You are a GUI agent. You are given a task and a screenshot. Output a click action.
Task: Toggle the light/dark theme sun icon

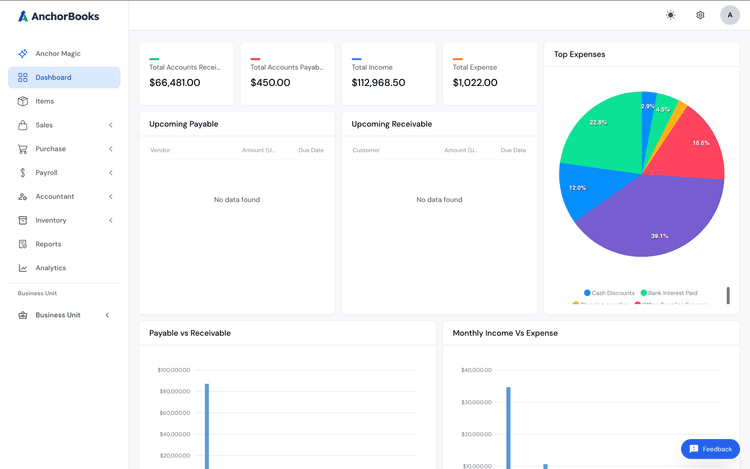pyautogui.click(x=671, y=15)
